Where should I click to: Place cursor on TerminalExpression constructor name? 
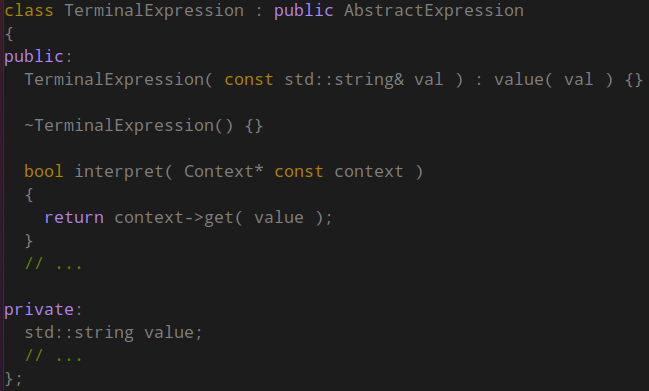tap(114, 79)
